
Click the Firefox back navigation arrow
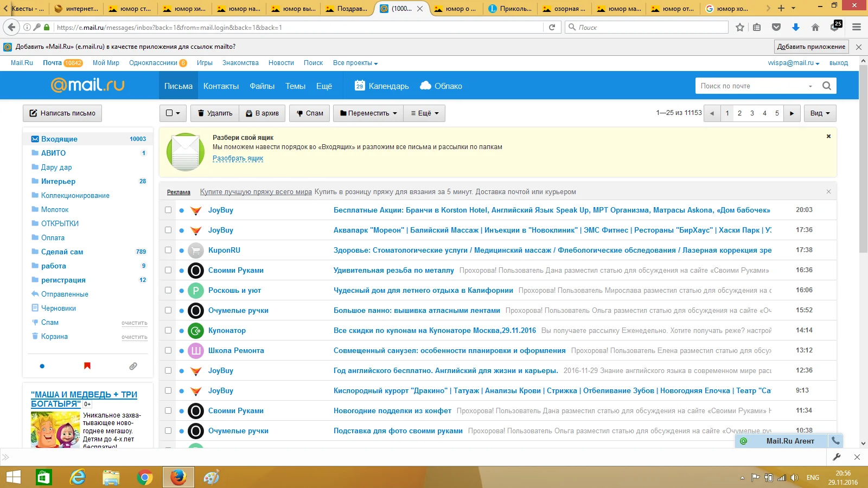point(11,27)
